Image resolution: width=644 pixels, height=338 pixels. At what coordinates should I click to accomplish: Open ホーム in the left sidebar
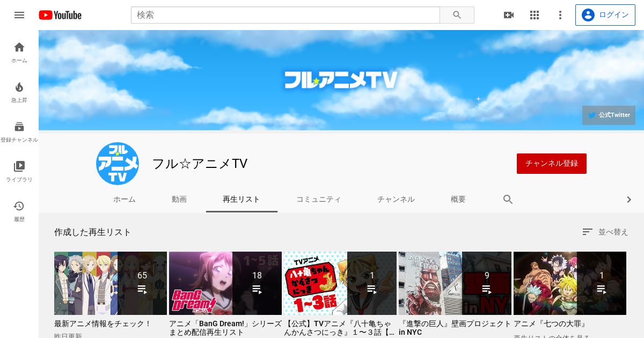click(x=19, y=53)
